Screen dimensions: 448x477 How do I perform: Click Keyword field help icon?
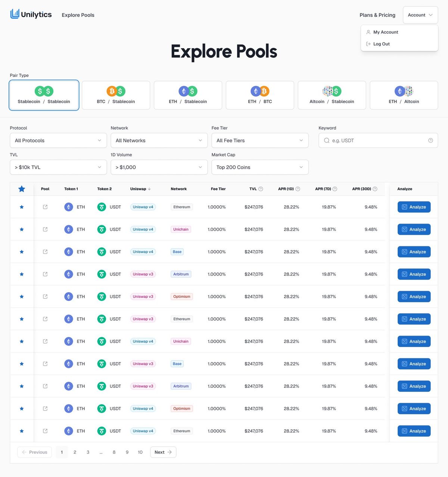430,140
